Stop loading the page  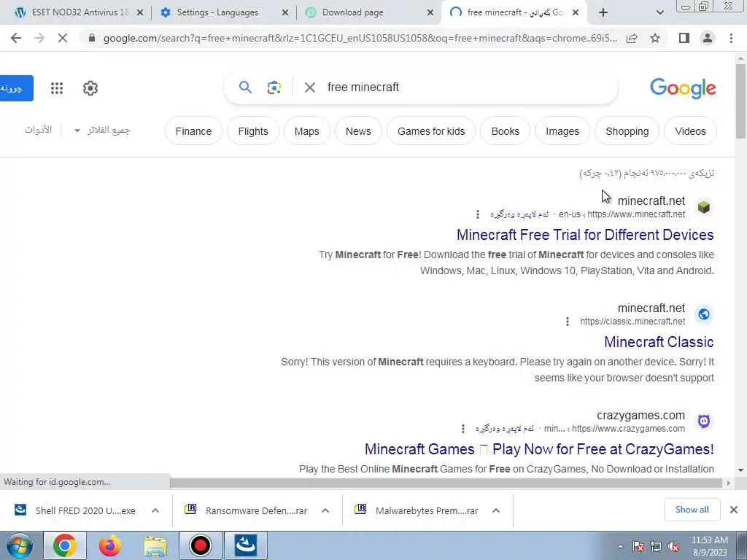click(63, 38)
